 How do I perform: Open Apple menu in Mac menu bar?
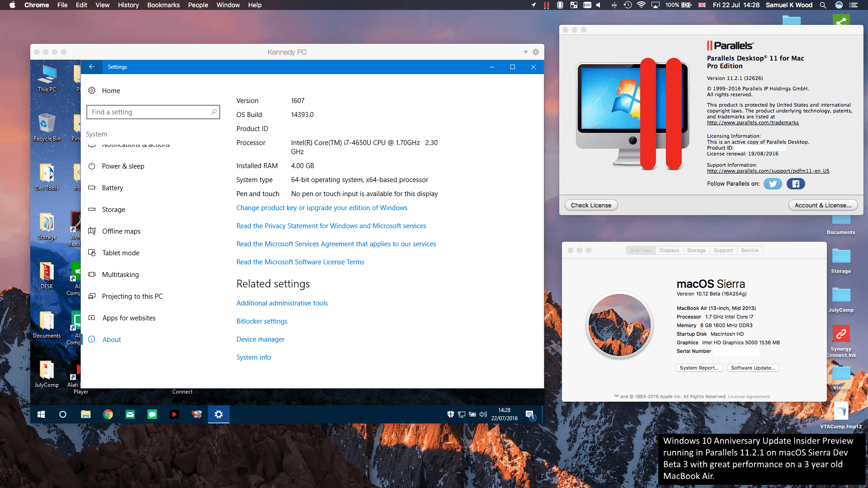12,5
